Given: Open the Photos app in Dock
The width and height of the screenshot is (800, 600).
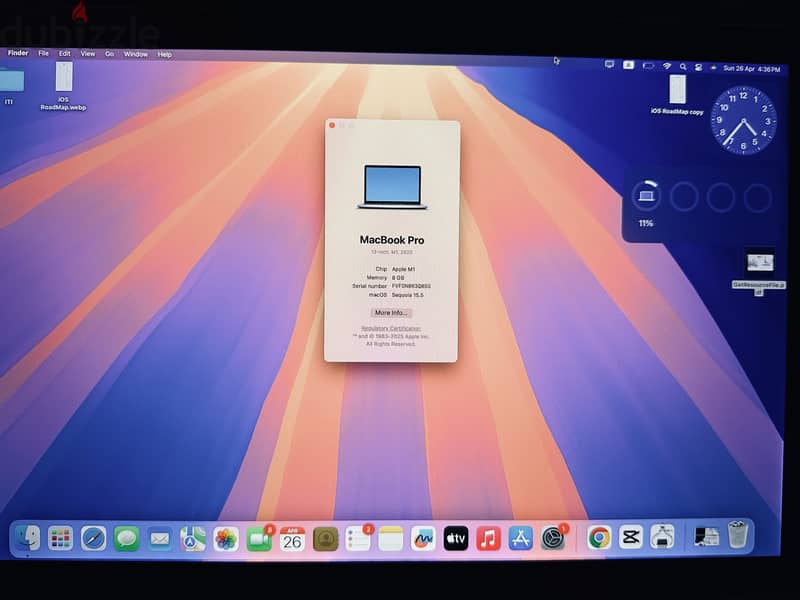Looking at the screenshot, I should click(x=226, y=539).
